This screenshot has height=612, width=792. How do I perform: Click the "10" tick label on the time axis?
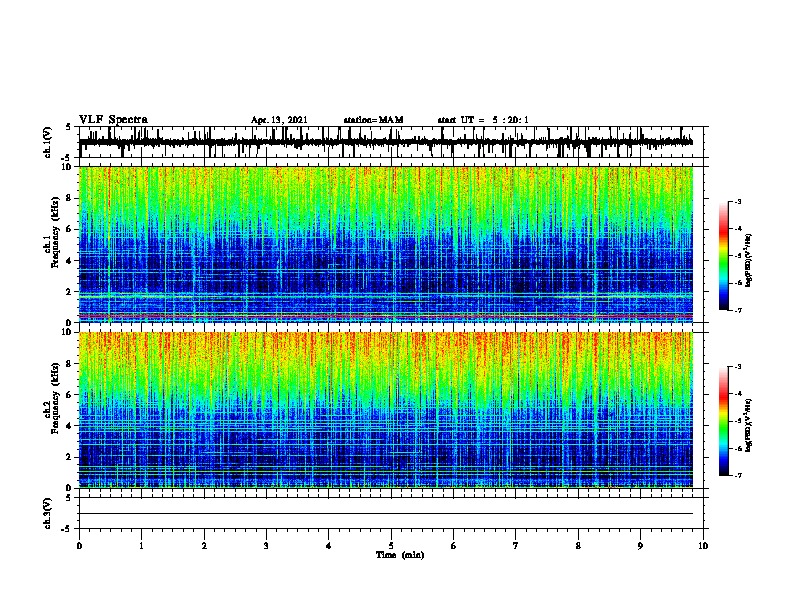(703, 546)
